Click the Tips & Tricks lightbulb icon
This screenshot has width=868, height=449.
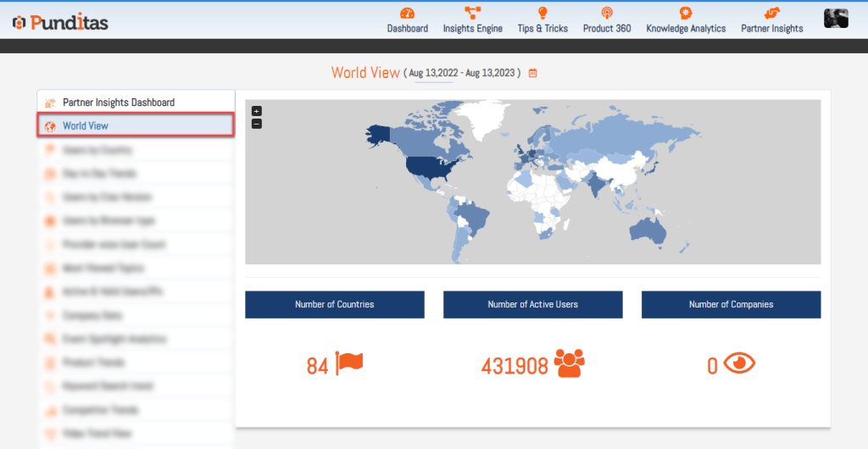[542, 13]
